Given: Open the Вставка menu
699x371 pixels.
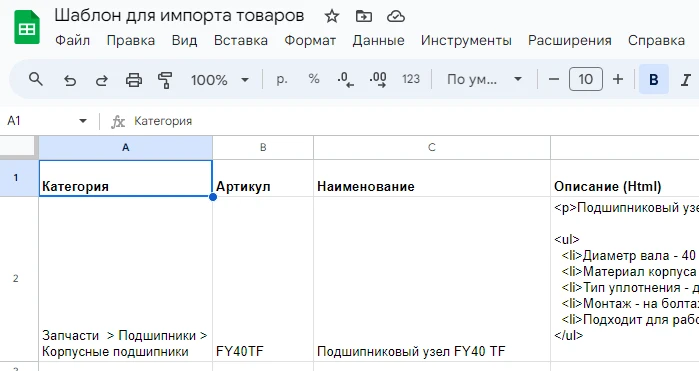Looking at the screenshot, I should point(241,41).
